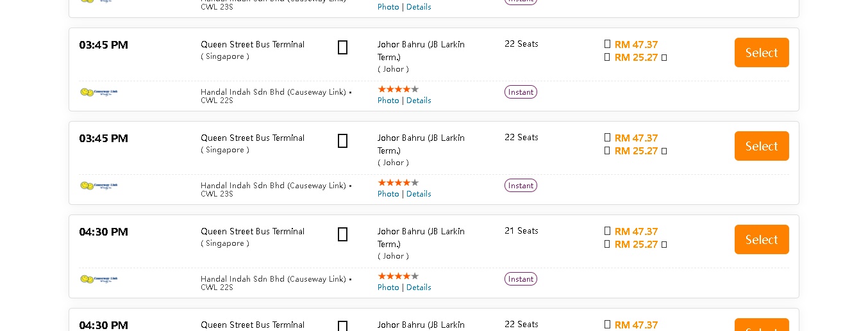Screen dimensions: 868x331
Task: Click Instant badge on 03:45 PM CWL 22S trip
Action: (x=521, y=92)
